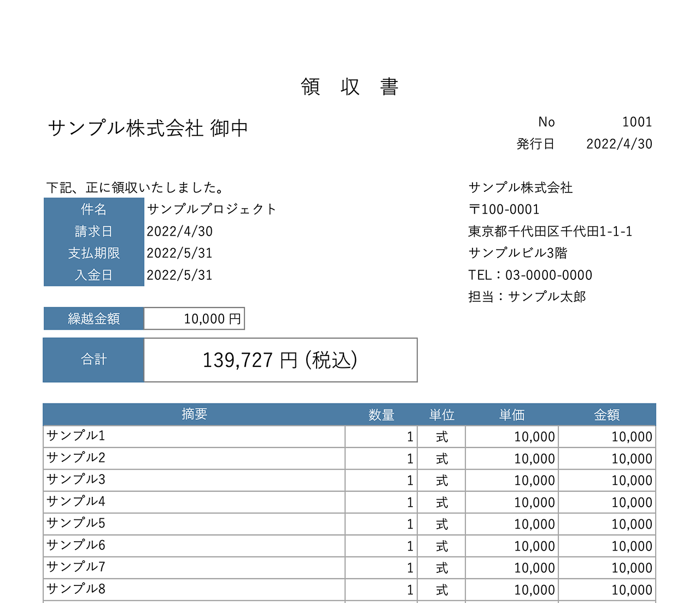This screenshot has height=603, width=700.
Task: Click the 入金日 value 2022/5/31
Action: (180, 275)
